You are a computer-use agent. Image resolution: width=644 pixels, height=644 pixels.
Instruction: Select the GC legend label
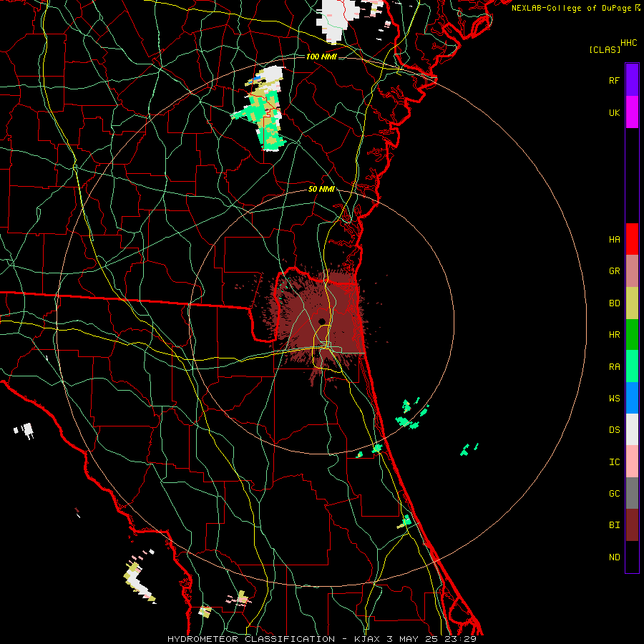pos(614,494)
